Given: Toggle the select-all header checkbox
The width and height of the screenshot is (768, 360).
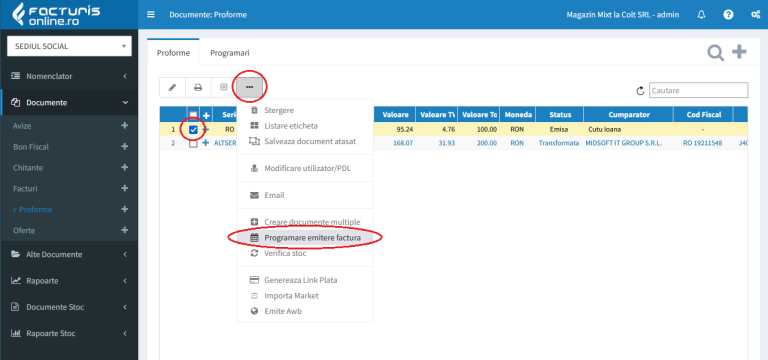Looking at the screenshot, I should [x=193, y=115].
